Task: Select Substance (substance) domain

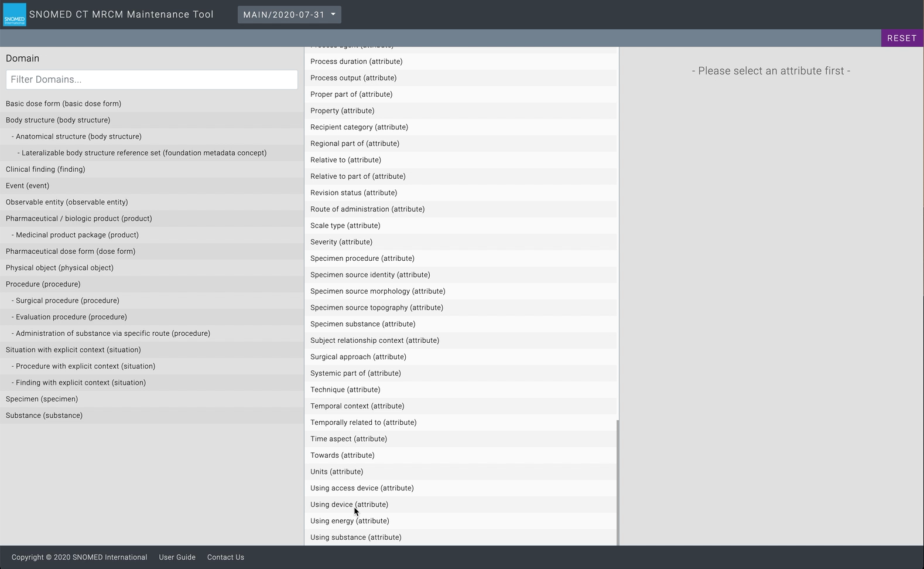Action: click(152, 415)
